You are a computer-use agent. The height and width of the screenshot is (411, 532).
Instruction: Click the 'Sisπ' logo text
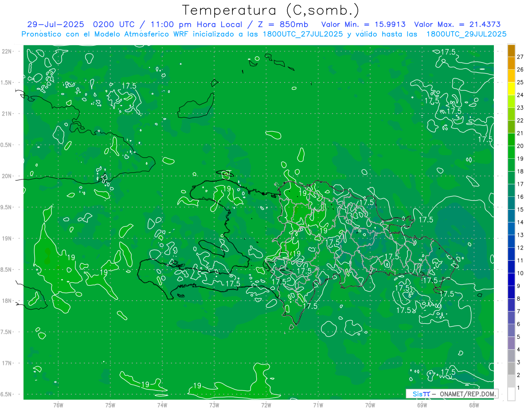pos(421,394)
